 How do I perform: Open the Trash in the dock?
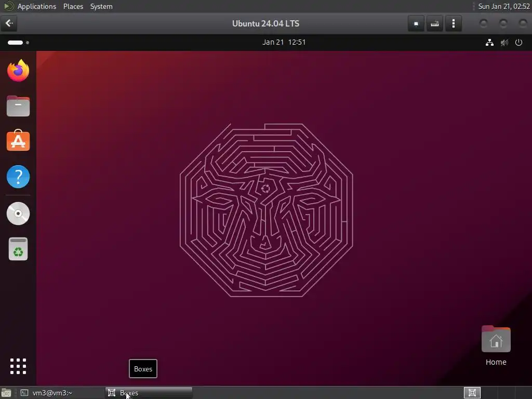(x=18, y=249)
